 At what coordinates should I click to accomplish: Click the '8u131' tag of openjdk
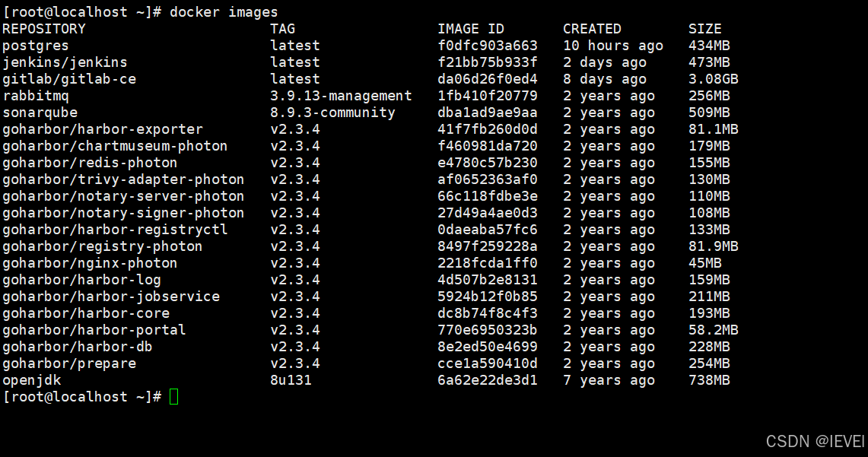click(x=291, y=380)
